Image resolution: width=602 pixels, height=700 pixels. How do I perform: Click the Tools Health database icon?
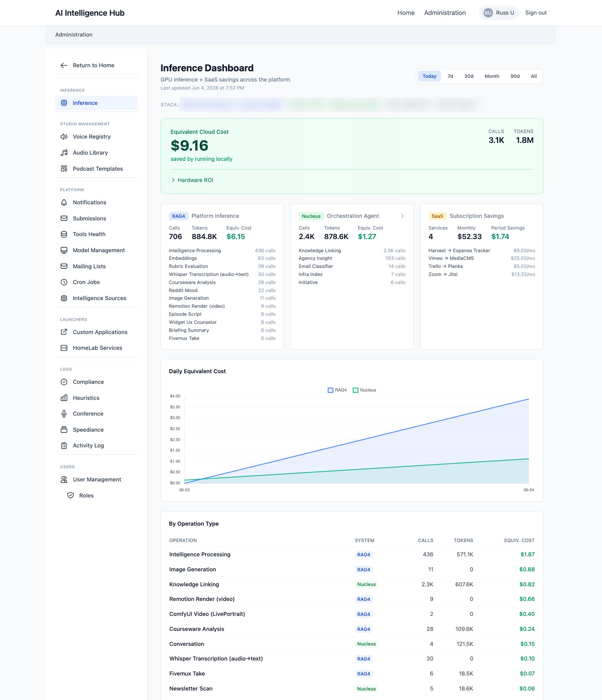[x=64, y=234]
